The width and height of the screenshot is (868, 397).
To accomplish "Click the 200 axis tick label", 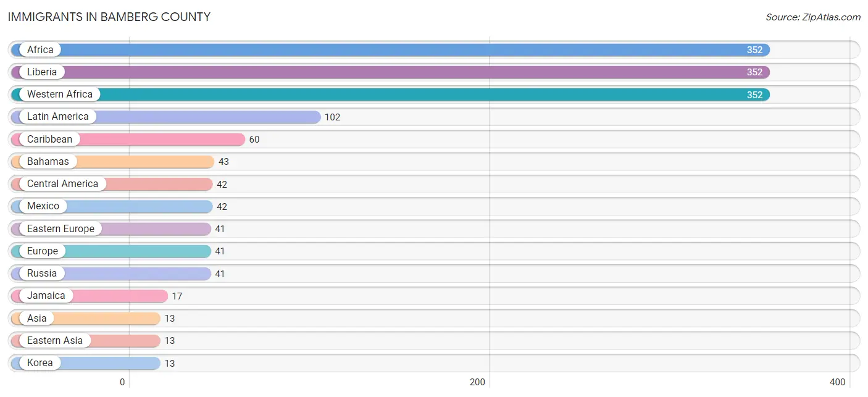I will [477, 382].
